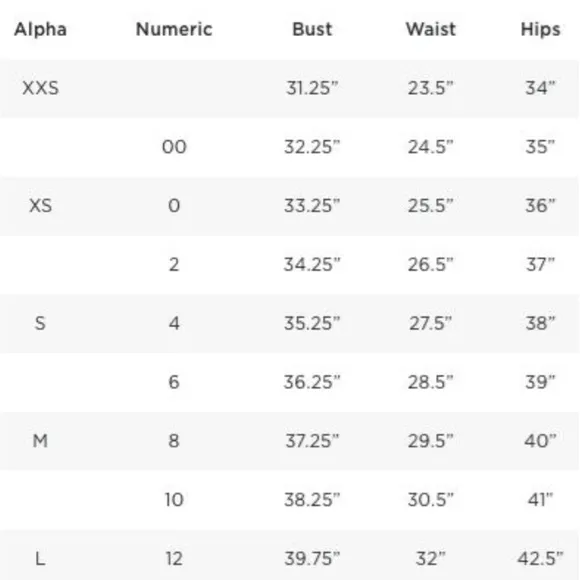Click the 26.5" waist value
Screen dimensions: 580x580
(x=430, y=264)
